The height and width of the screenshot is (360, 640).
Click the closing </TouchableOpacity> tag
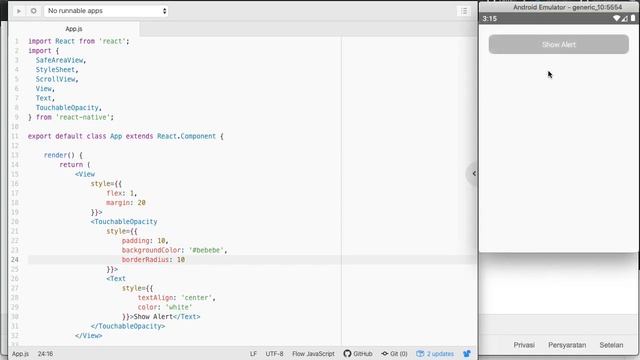(128, 326)
